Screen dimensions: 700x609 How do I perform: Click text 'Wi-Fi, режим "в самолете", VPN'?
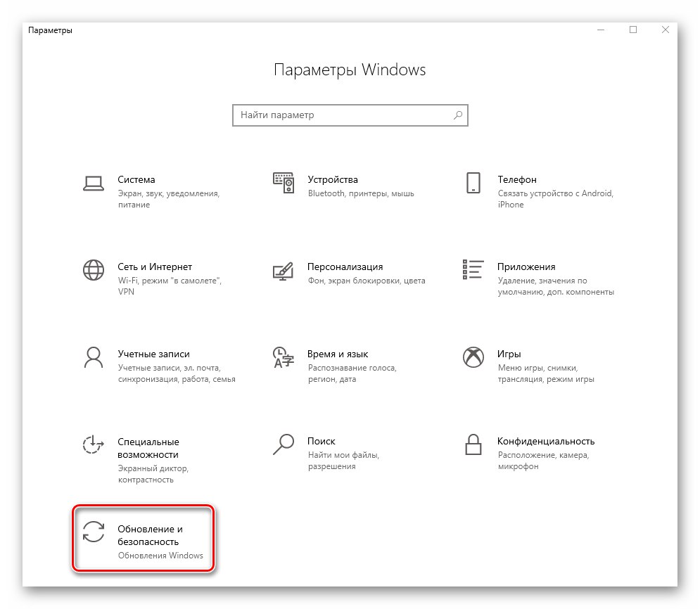(x=170, y=286)
